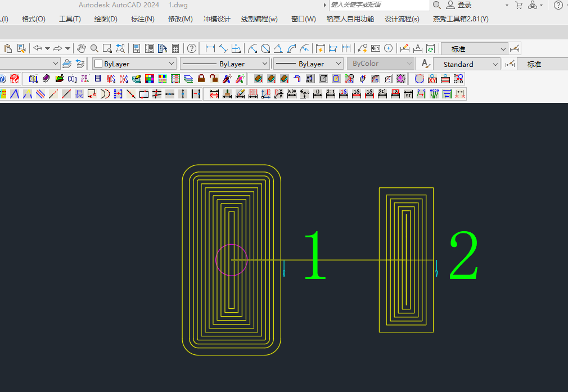Select the Angular dimension tool
The height and width of the screenshot is (392, 568).
(x=278, y=48)
